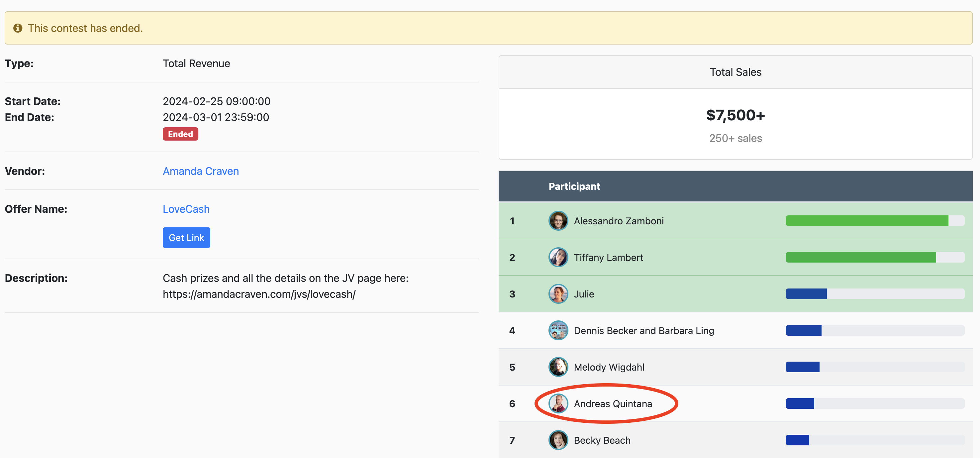The height and width of the screenshot is (458, 980).
Task: Click Becky Beach's avatar
Action: point(558,440)
